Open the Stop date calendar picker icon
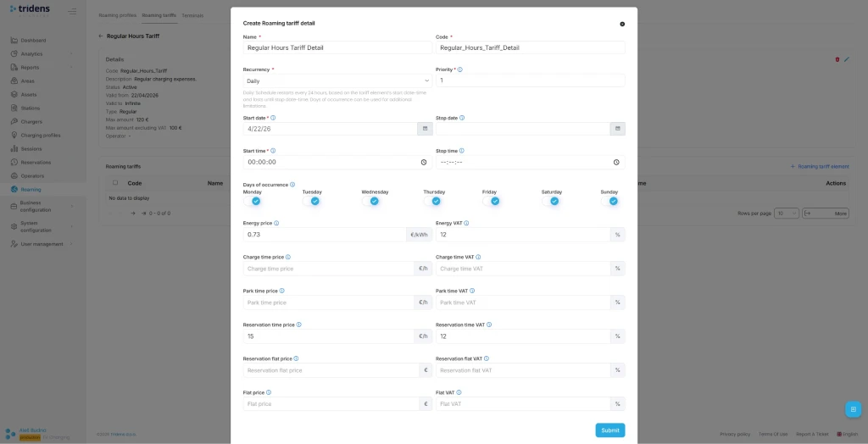Image resolution: width=868 pixels, height=444 pixels. click(618, 129)
